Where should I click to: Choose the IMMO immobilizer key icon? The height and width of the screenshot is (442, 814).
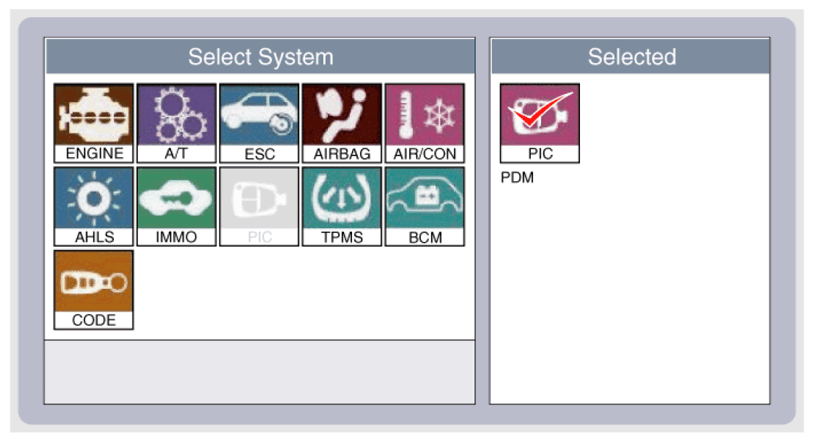176,205
